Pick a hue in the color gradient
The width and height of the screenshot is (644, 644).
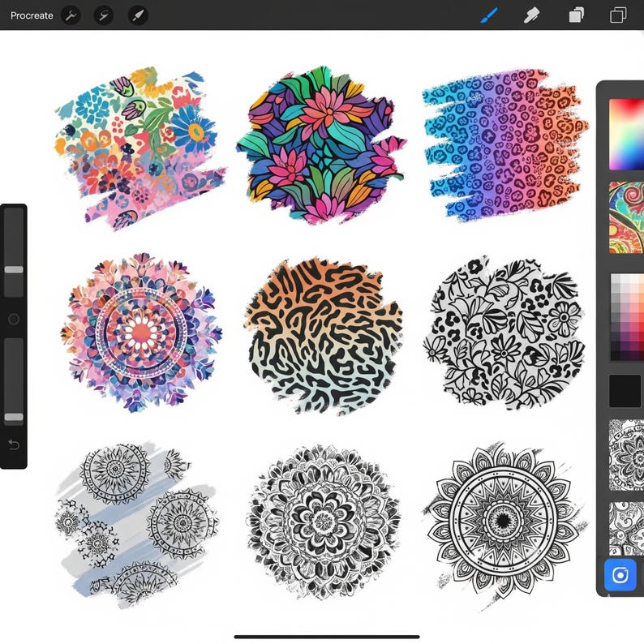click(626, 135)
